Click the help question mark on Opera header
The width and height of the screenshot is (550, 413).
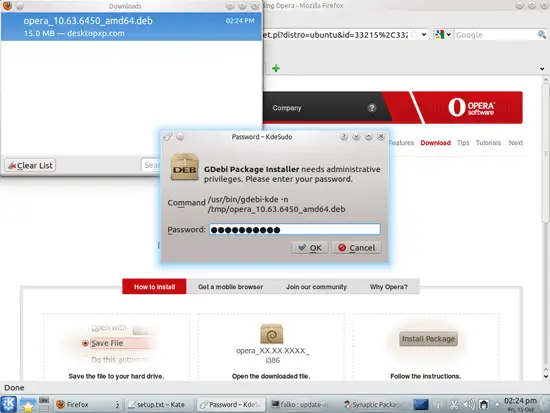(372, 108)
